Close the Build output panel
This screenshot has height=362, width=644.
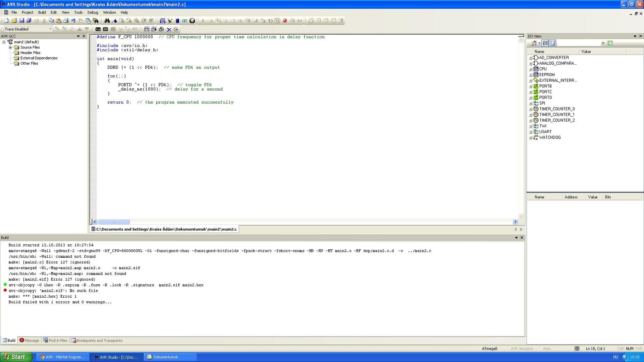click(x=522, y=238)
